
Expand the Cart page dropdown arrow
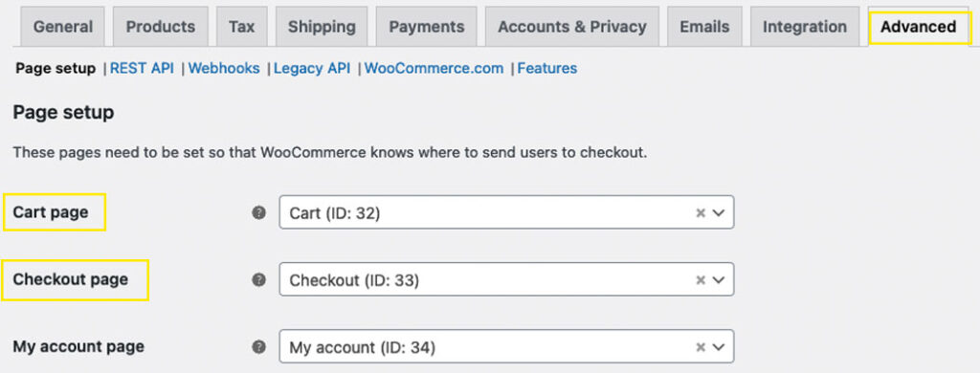(718, 213)
